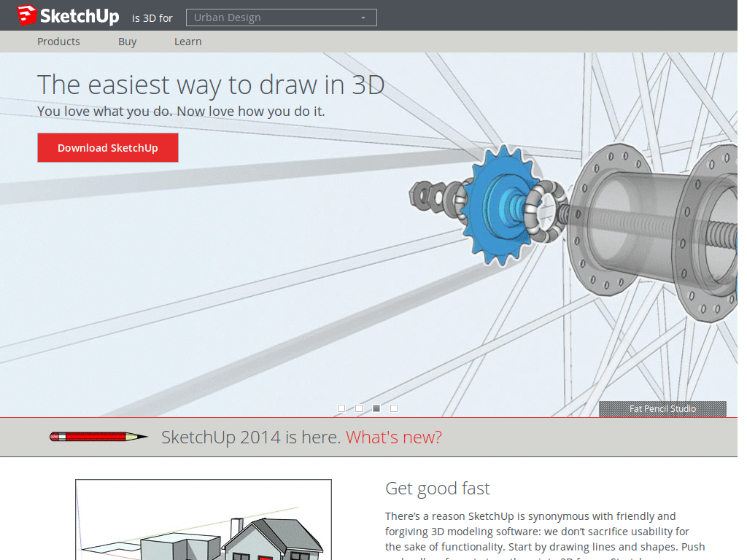Click the SketchUp wordmark text
The height and width of the screenshot is (560, 747).
pyautogui.click(x=80, y=16)
